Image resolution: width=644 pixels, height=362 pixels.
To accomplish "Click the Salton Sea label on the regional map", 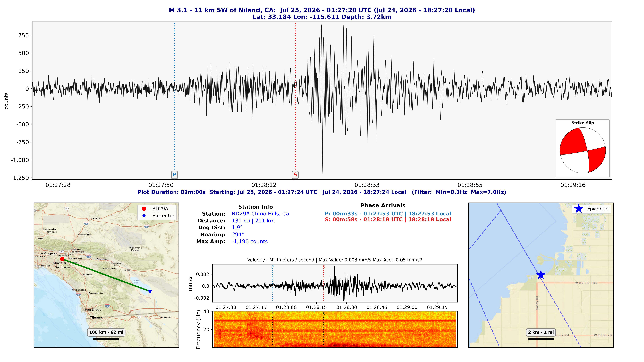I will point(136,282).
